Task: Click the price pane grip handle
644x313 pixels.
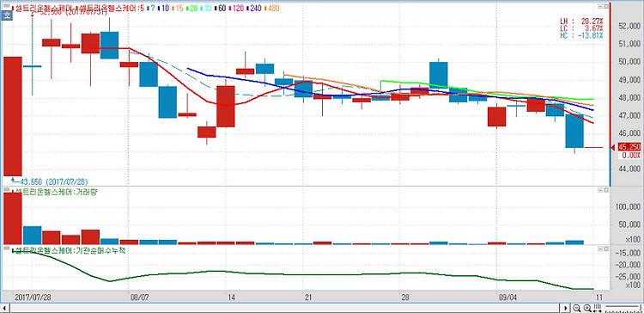Action: coord(7,6)
